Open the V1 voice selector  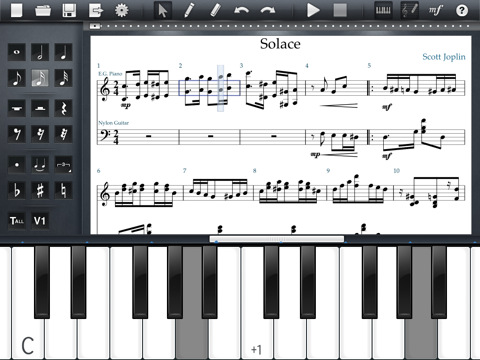(40, 221)
